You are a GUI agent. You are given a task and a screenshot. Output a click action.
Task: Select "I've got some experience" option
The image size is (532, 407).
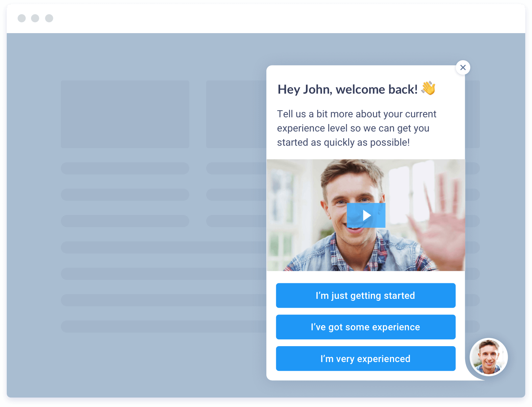point(365,327)
